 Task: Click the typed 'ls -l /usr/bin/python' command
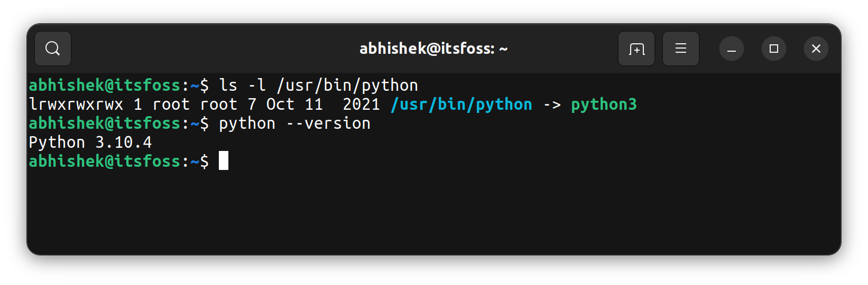pos(319,85)
